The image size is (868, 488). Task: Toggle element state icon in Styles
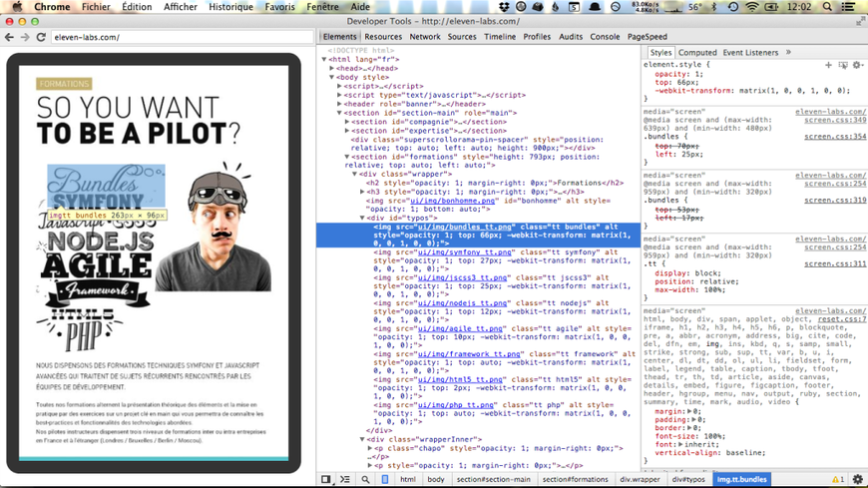coord(842,65)
